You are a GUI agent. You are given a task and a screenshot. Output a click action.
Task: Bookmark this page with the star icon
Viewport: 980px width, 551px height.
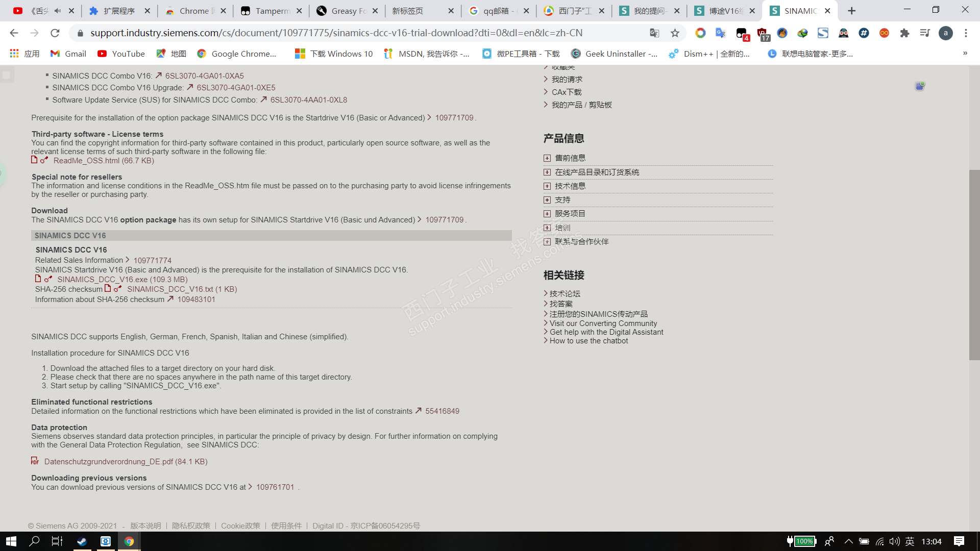coord(675,33)
